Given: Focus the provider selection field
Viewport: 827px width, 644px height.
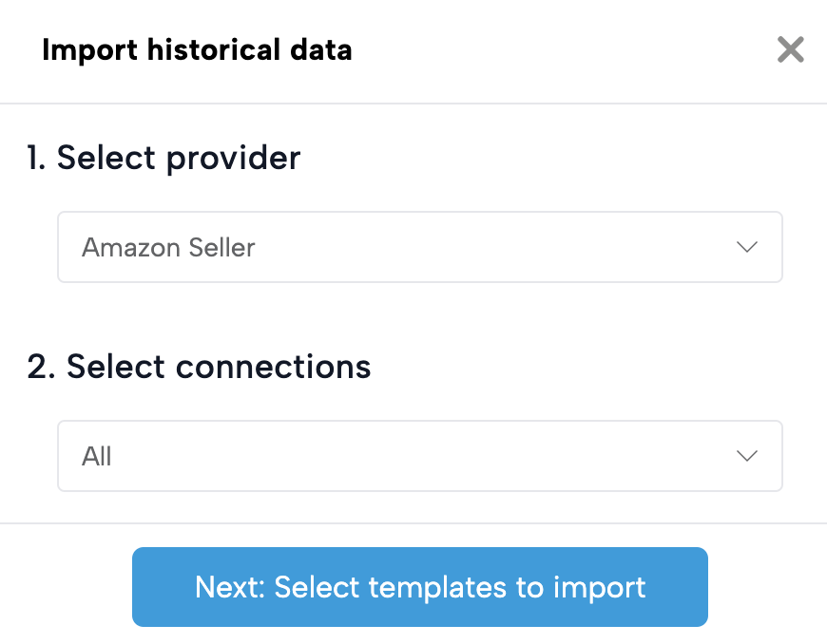Looking at the screenshot, I should click(x=419, y=247).
